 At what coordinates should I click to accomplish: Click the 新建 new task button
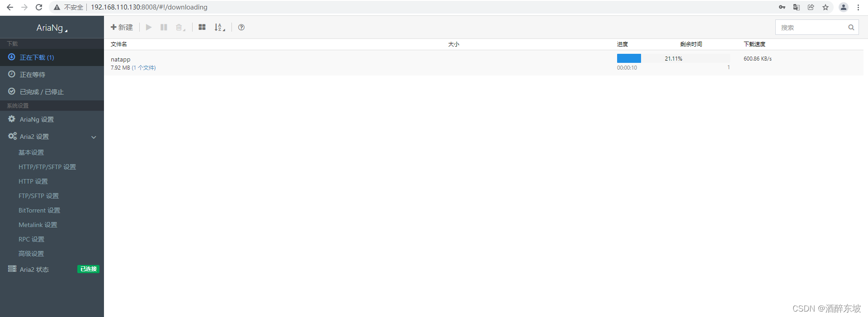122,27
